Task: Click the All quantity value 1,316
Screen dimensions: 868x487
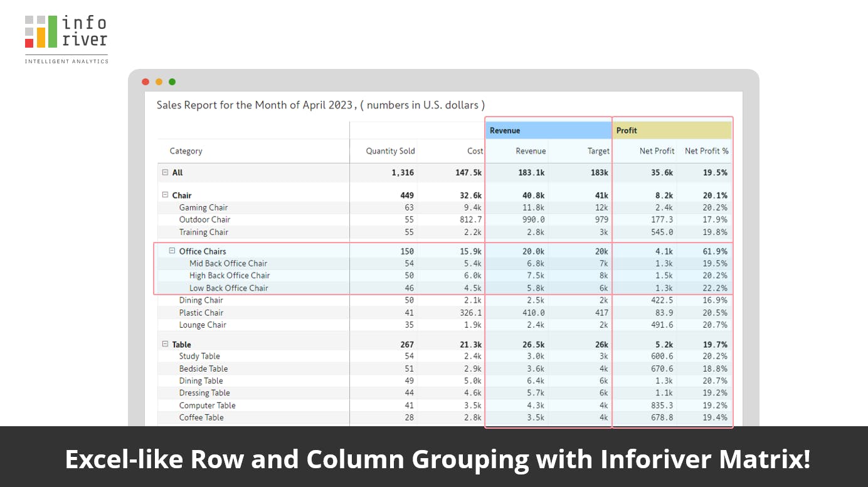Action: point(403,172)
